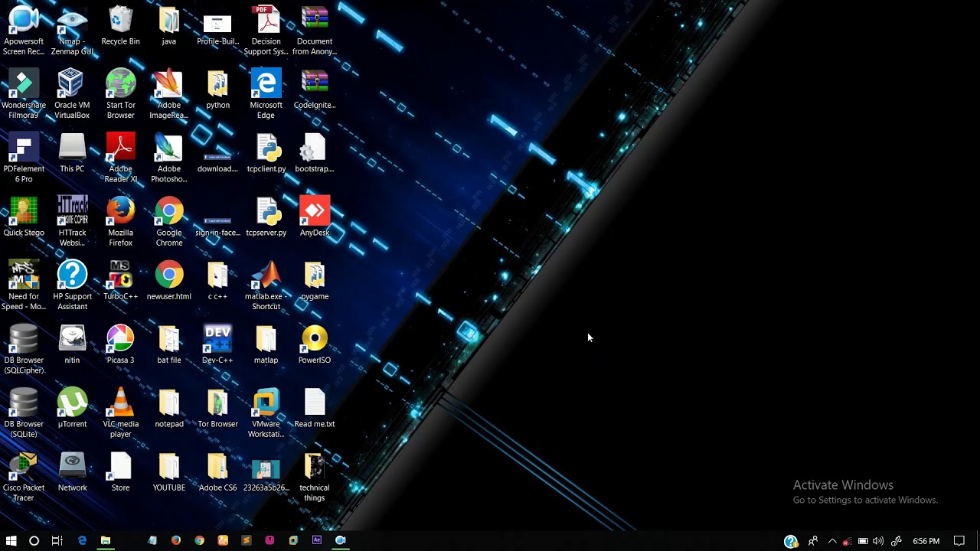Select the Tor Browser folder
This screenshot has height=551, width=980.
click(217, 408)
